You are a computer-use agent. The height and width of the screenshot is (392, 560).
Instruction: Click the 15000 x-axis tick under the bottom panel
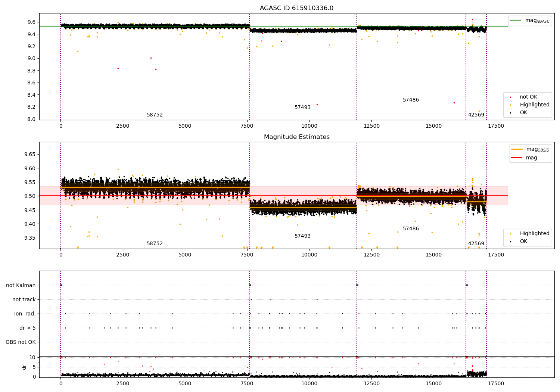pyautogui.click(x=433, y=384)
